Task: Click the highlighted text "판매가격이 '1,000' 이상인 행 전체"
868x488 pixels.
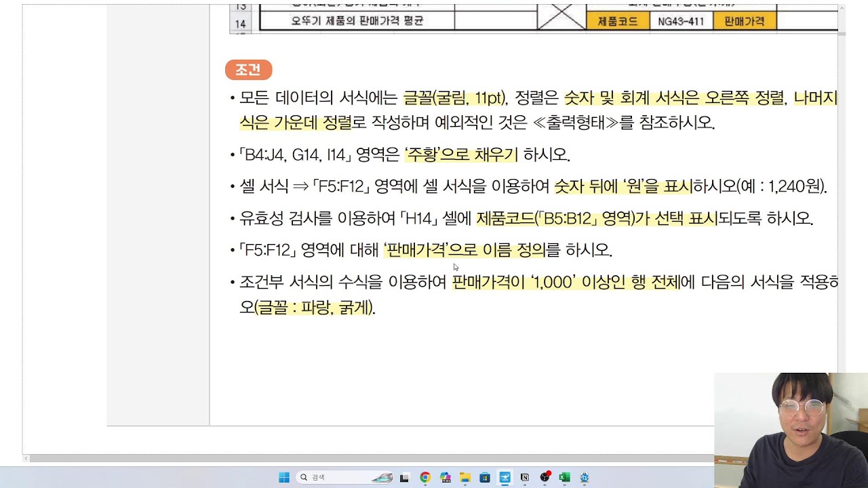Action: (x=566, y=282)
